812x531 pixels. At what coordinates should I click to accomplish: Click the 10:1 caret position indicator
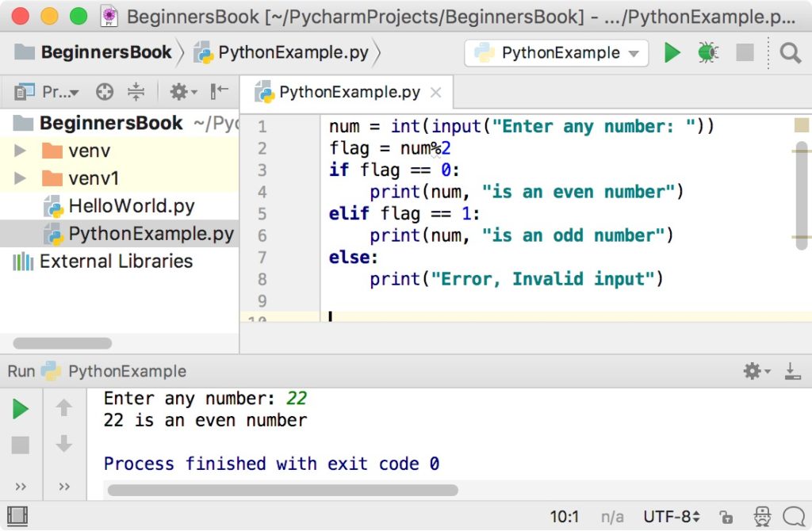pyautogui.click(x=565, y=517)
